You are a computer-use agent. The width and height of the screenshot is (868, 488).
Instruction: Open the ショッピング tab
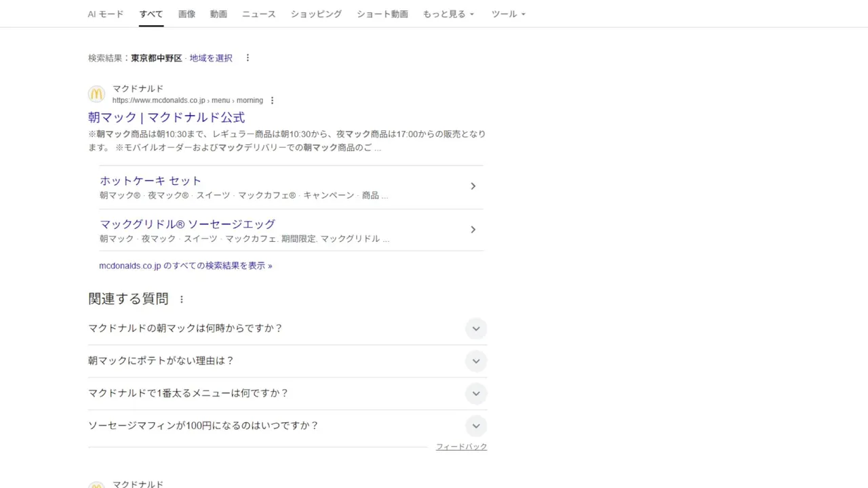316,14
